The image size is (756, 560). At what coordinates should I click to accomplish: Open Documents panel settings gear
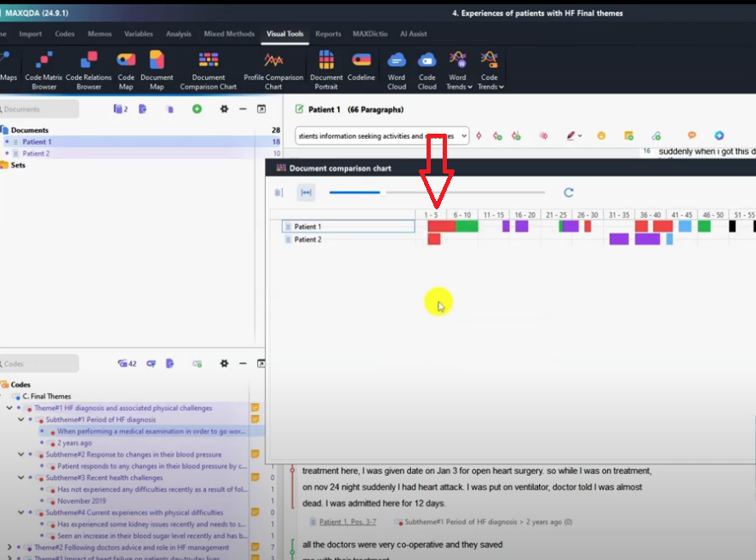click(x=224, y=109)
